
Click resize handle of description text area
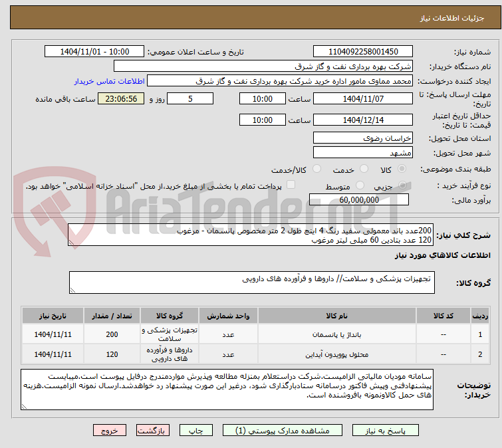pos(71,243)
